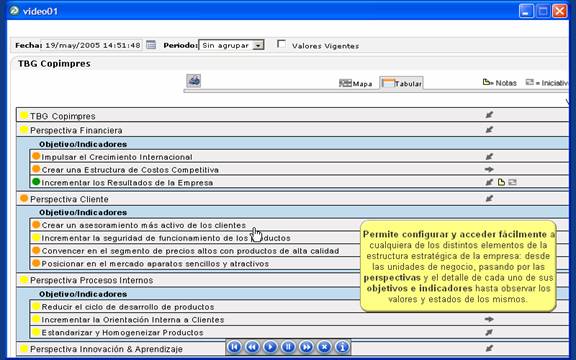Click the Iniciativas legend icon
576x360 pixels.
(x=529, y=82)
